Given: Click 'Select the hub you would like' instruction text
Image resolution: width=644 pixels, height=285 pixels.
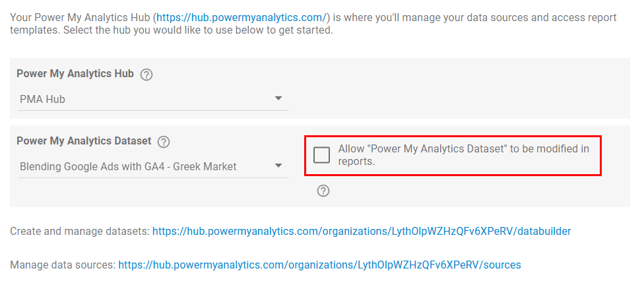Looking at the screenshot, I should click(x=132, y=30).
